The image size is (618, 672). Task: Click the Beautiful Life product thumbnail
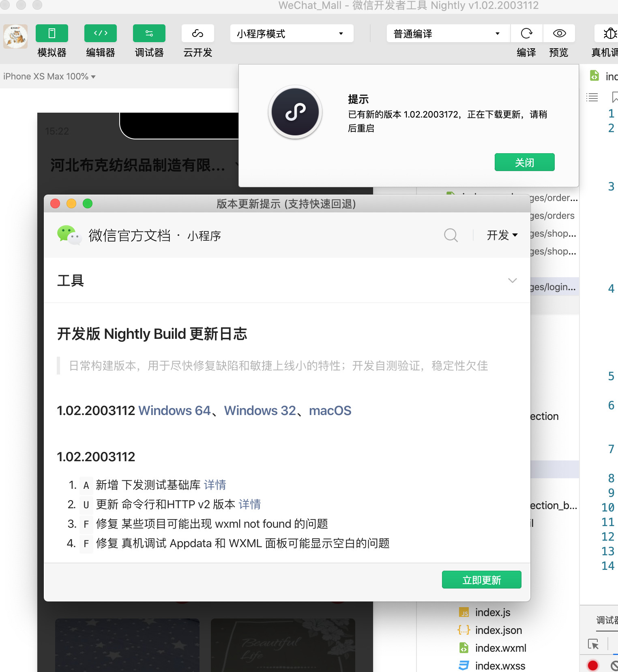(x=283, y=645)
